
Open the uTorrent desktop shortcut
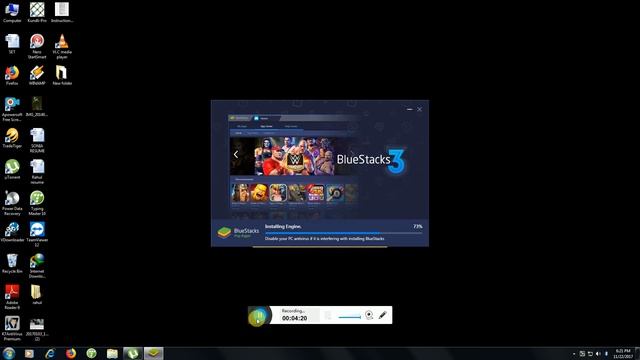pyautogui.click(x=12, y=169)
